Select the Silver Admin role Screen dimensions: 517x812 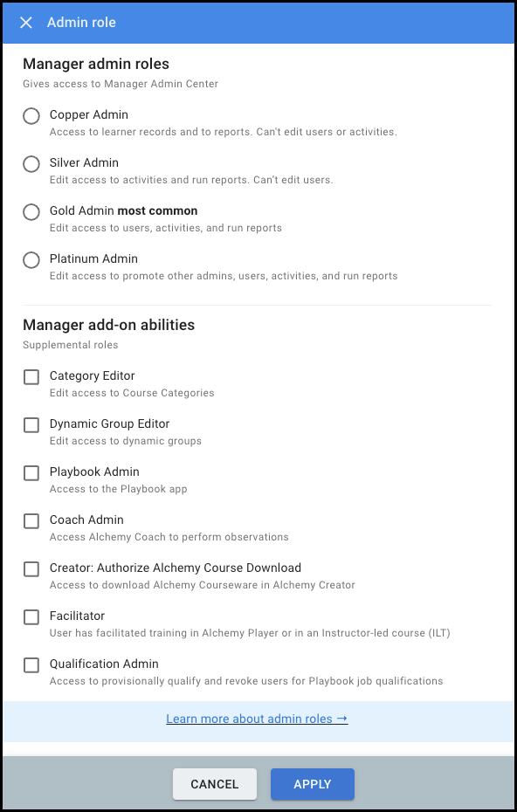pyautogui.click(x=31, y=163)
